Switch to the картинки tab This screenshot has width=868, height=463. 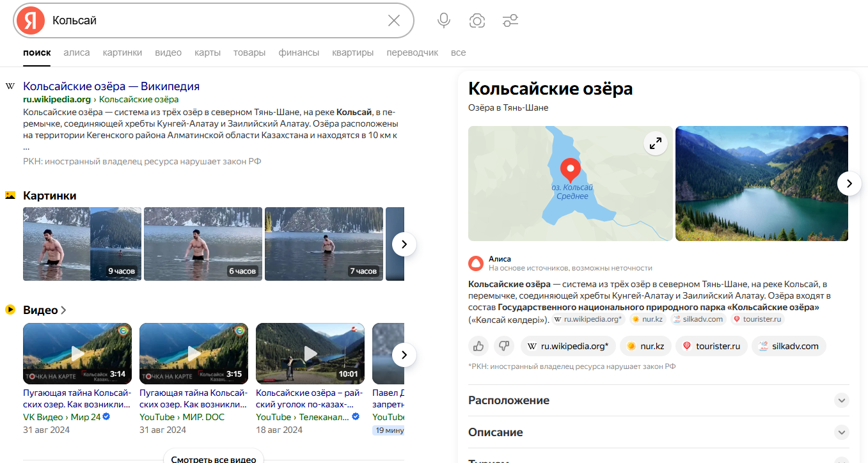coord(122,52)
